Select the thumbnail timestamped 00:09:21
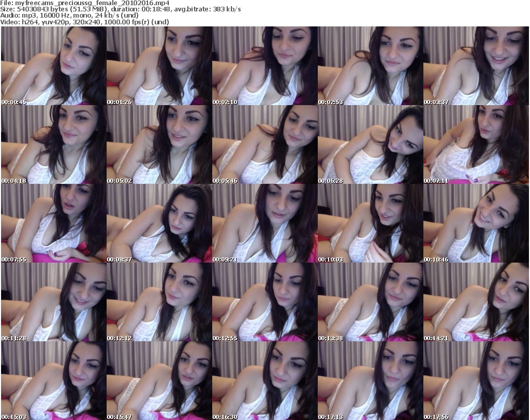 [x=265, y=223]
